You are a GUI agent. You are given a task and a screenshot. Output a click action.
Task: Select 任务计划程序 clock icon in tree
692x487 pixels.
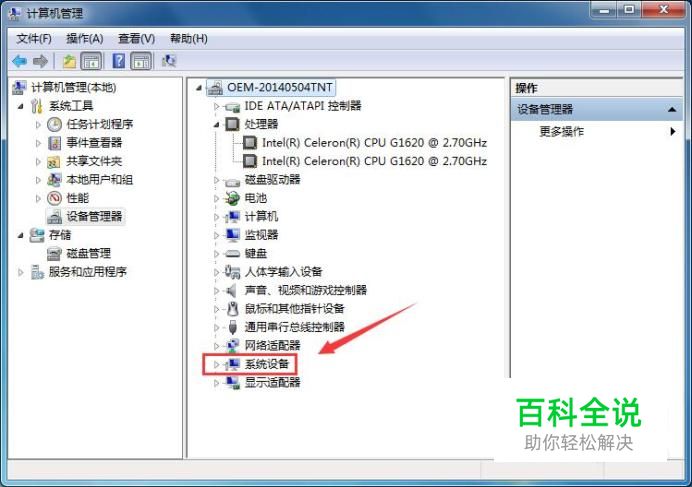click(x=54, y=125)
